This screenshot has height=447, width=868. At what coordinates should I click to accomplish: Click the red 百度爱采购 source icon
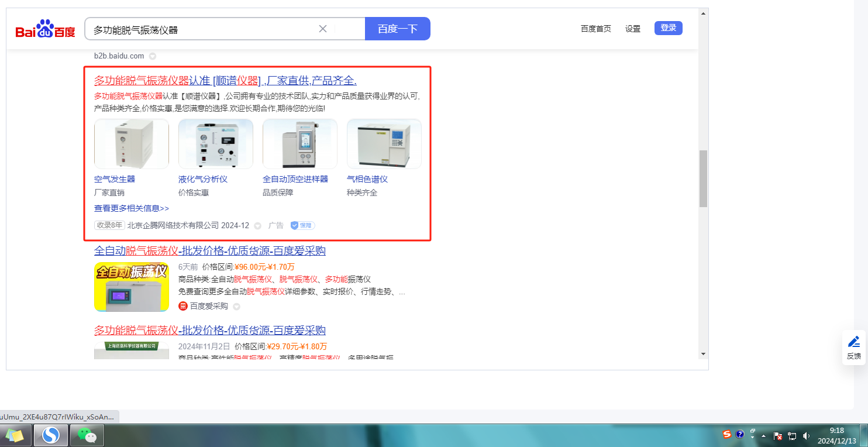click(x=183, y=306)
